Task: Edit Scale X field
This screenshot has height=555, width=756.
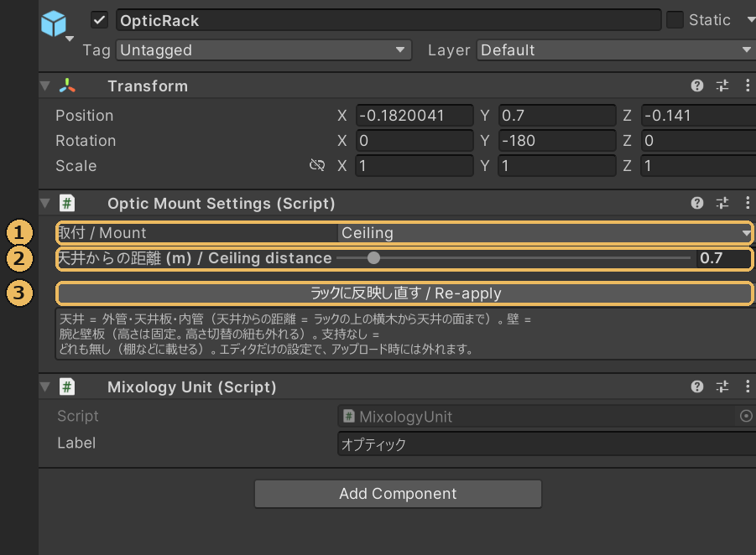Action: (x=414, y=166)
